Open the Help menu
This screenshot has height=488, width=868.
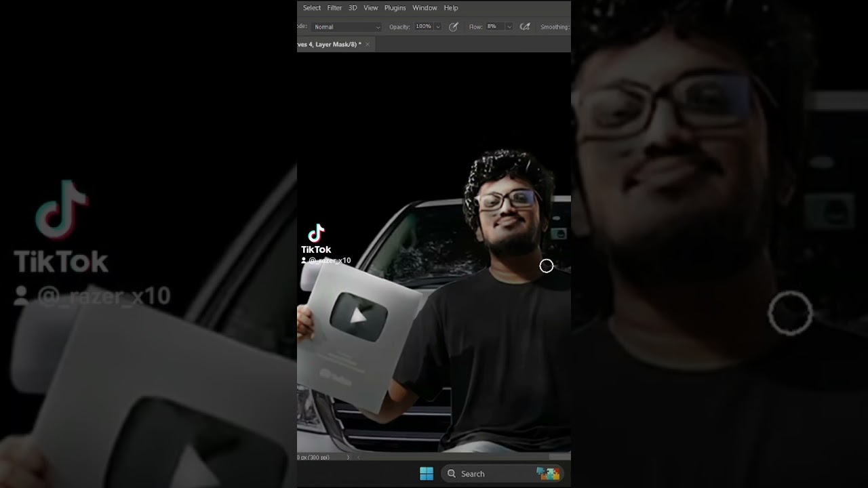click(451, 8)
